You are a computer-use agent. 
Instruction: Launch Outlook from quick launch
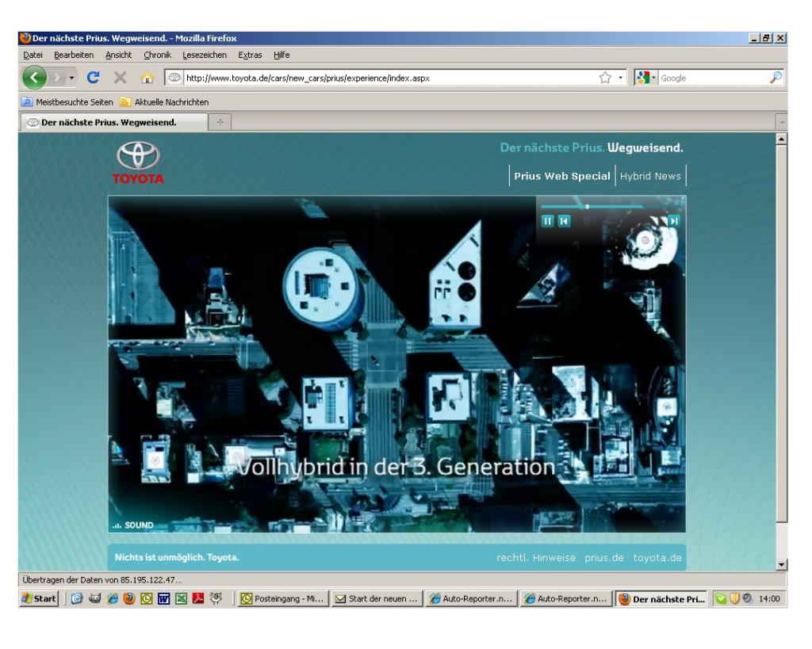(x=147, y=599)
